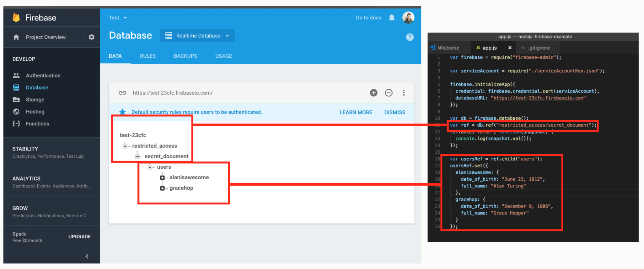Click the "Grace Hopper" string in code
Image resolution: width=644 pixels, height=269 pixels.
tap(510, 213)
